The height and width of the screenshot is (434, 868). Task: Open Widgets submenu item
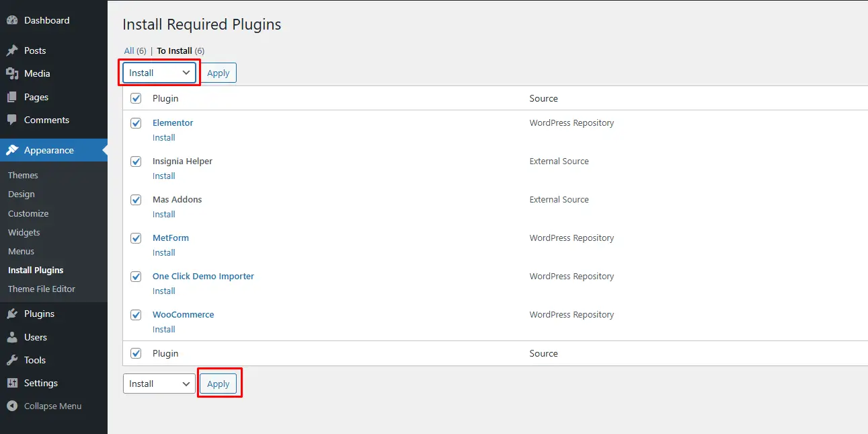point(24,232)
